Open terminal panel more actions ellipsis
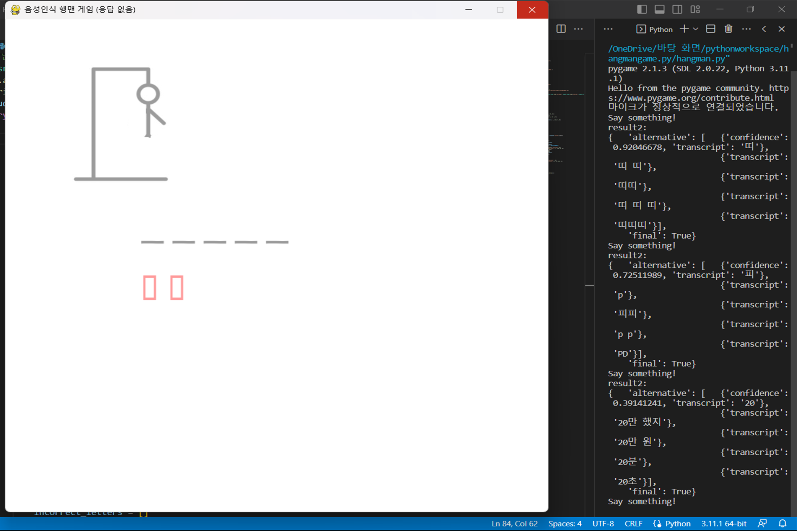Image resolution: width=798 pixels, height=532 pixels. click(x=746, y=29)
